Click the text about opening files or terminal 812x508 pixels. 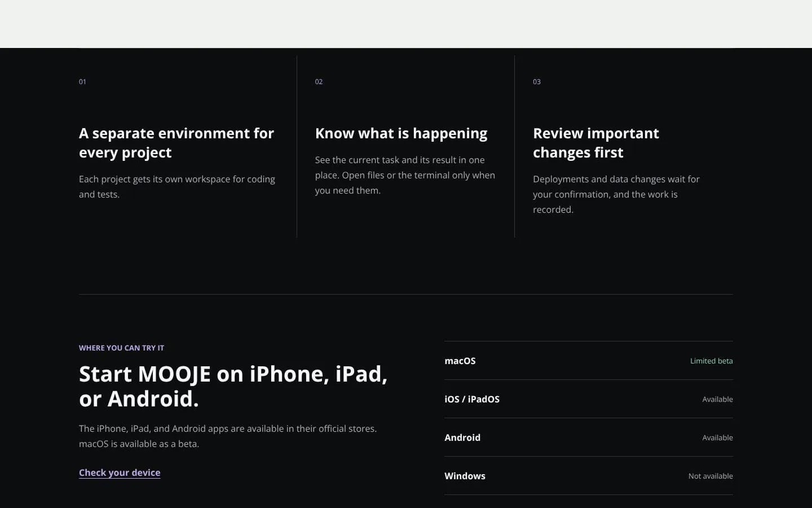[405, 175]
